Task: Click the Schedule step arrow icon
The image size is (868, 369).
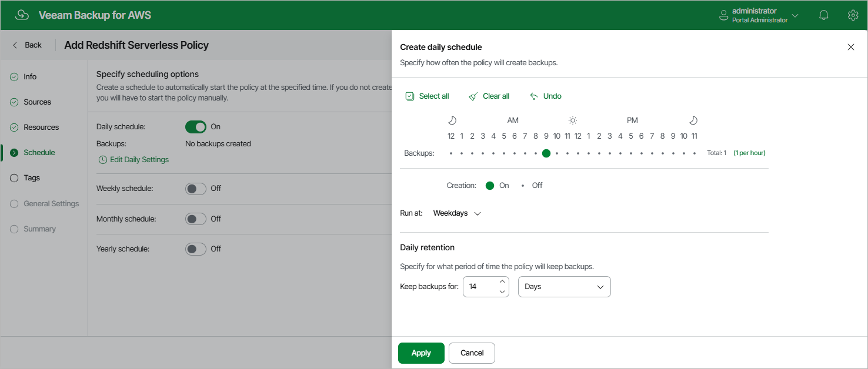Action: [14, 153]
